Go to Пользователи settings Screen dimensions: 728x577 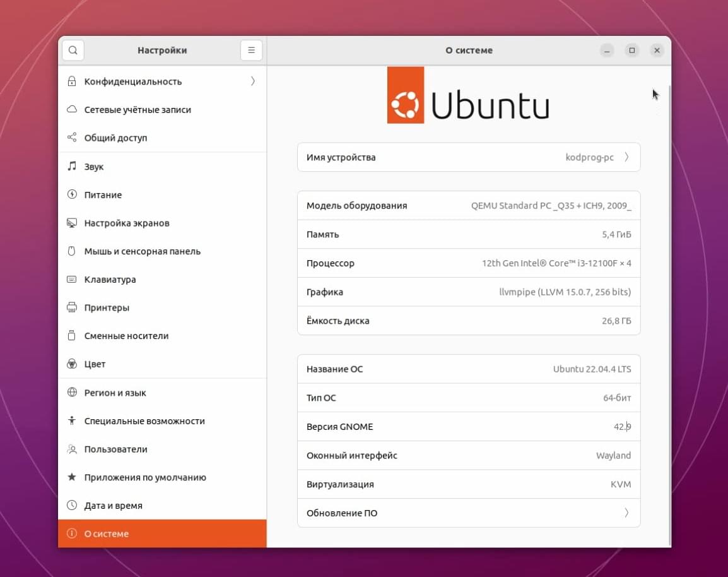tap(162, 449)
